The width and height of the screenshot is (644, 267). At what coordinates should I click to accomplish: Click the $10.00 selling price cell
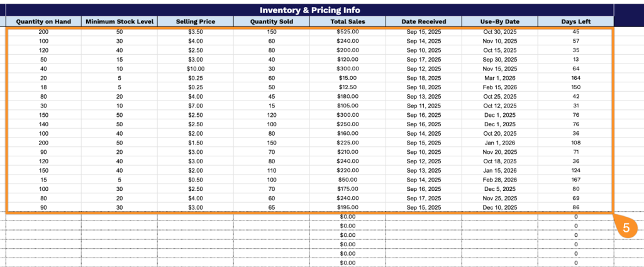(x=196, y=68)
